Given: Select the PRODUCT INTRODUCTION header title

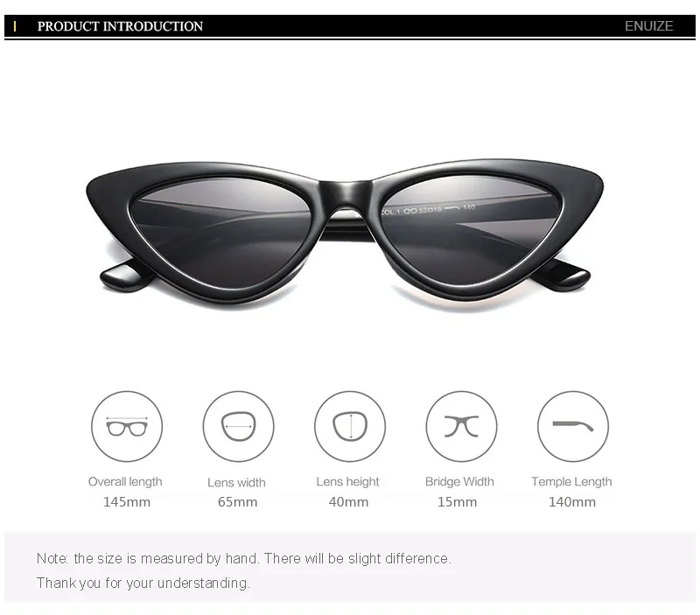Looking at the screenshot, I should click(x=120, y=26).
